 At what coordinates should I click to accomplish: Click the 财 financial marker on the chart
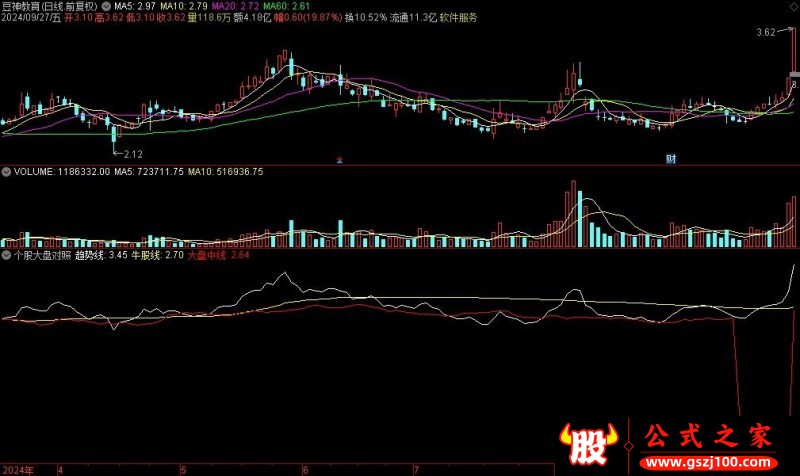point(671,159)
